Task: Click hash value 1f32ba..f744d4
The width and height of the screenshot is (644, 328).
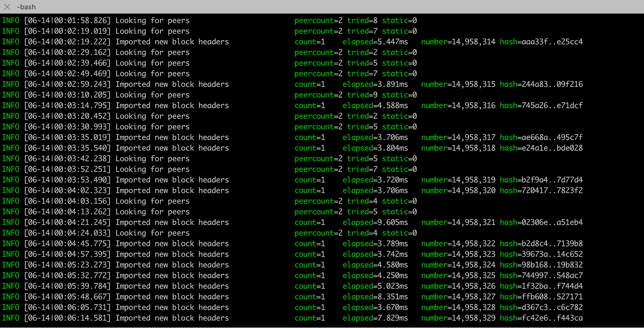Action: tap(552, 286)
